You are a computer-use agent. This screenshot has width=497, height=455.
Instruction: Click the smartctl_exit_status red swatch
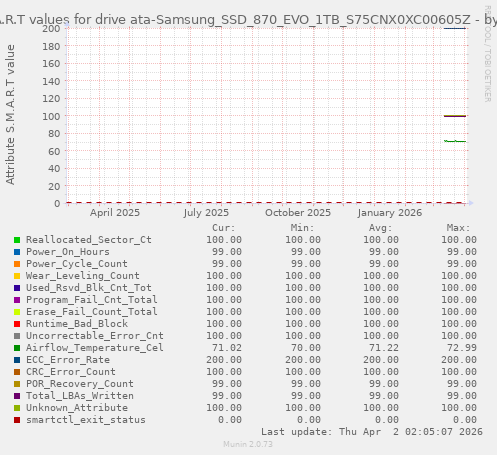pos(17,420)
